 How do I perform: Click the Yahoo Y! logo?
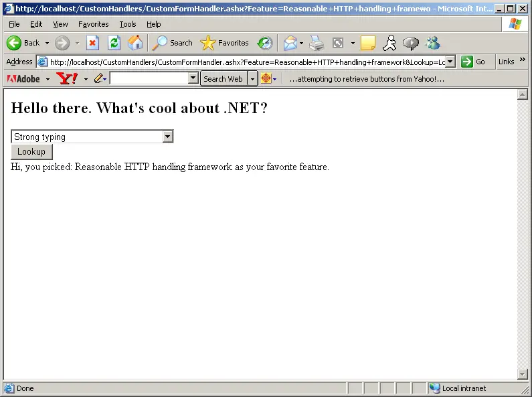[x=67, y=79]
